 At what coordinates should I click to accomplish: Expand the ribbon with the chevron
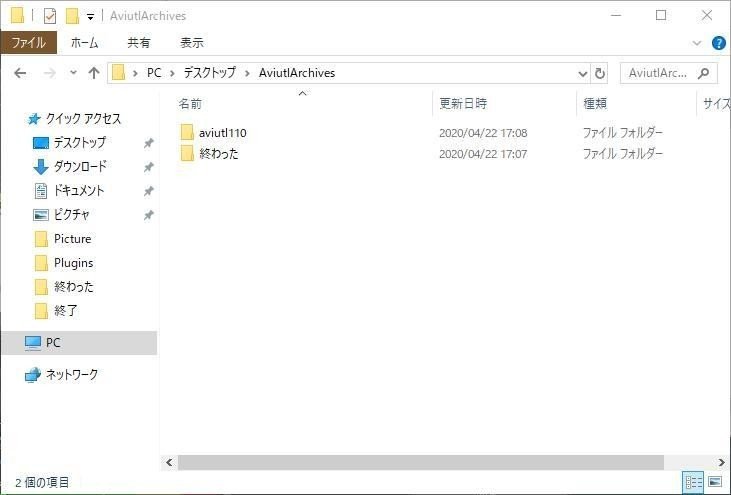pyautogui.click(x=697, y=43)
